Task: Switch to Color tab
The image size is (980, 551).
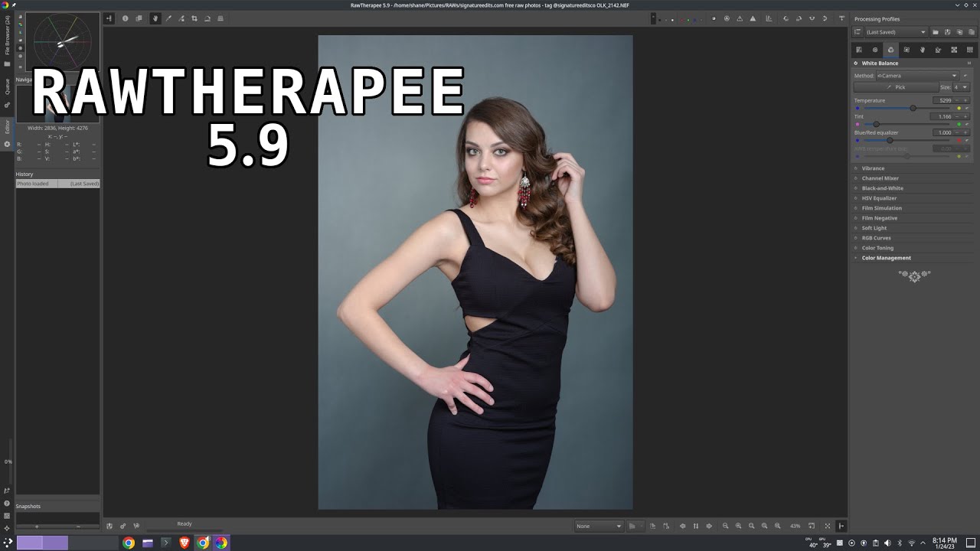Action: pos(890,50)
